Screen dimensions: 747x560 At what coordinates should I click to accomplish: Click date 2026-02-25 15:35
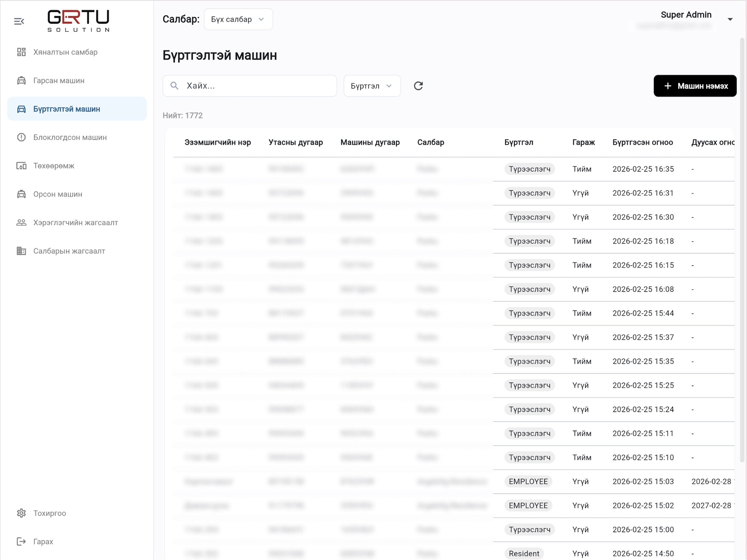643,361
